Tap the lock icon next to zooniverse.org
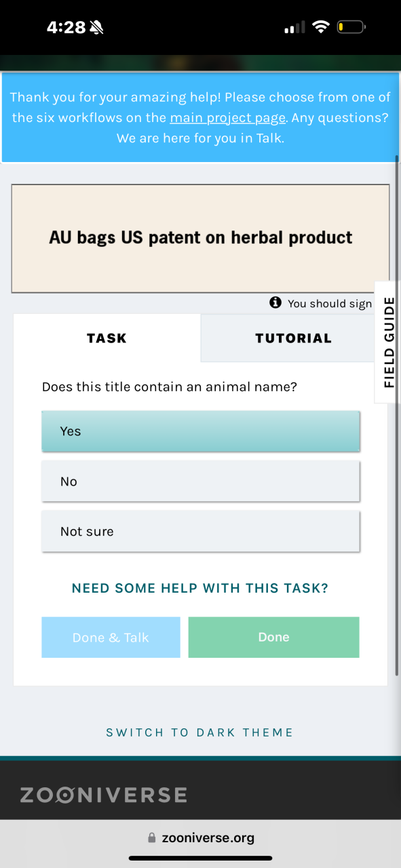Viewport: 401px width, 868px height. [152, 837]
